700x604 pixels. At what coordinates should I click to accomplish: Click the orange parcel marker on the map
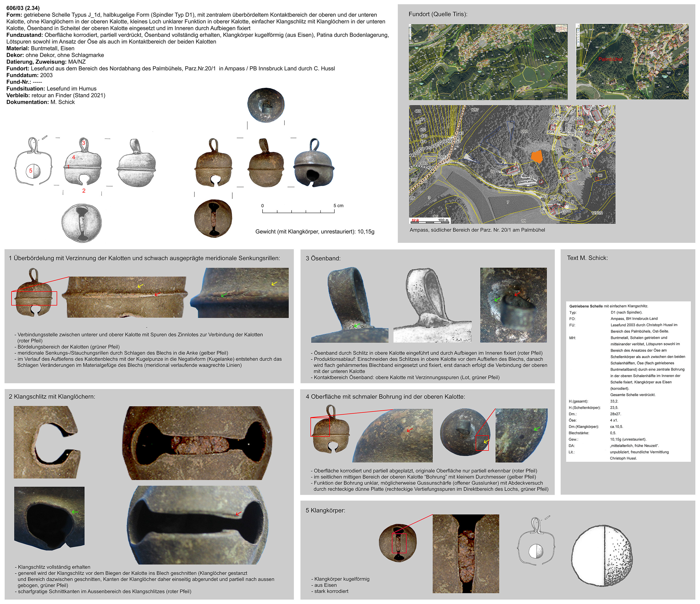click(537, 157)
